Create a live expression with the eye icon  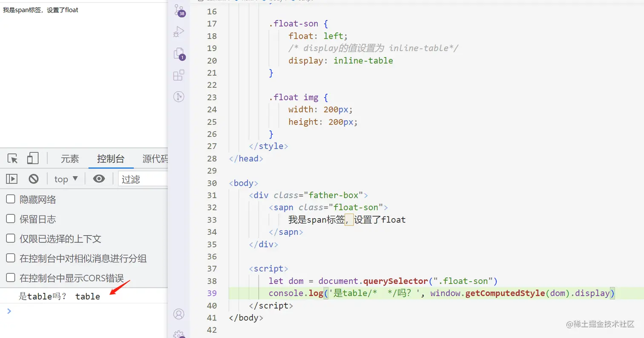[99, 179]
